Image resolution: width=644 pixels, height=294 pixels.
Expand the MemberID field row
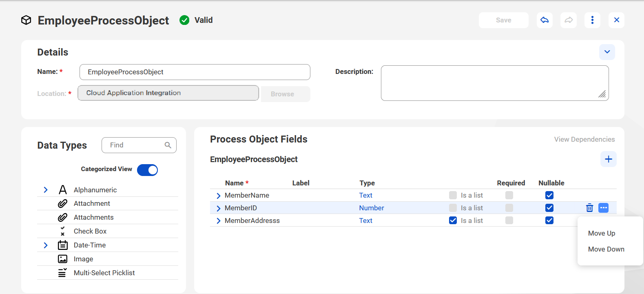point(218,208)
